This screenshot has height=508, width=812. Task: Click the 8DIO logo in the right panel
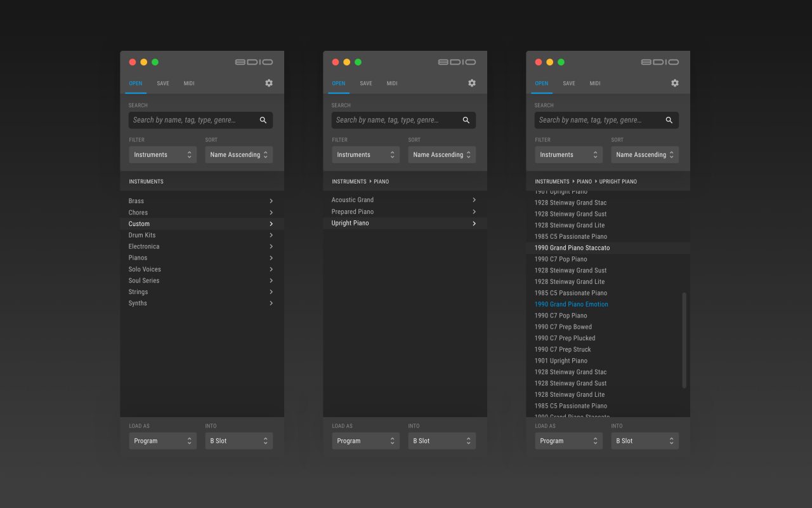(x=660, y=62)
